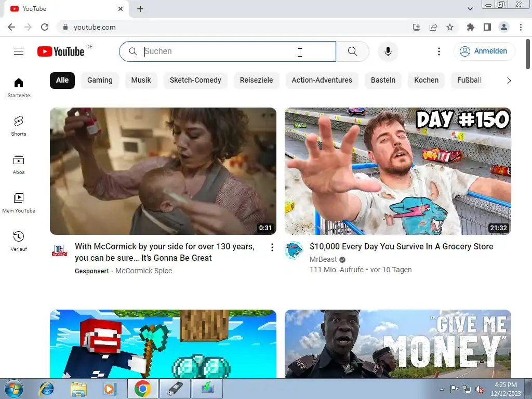
Task: Reload the page
Action: coord(45,27)
